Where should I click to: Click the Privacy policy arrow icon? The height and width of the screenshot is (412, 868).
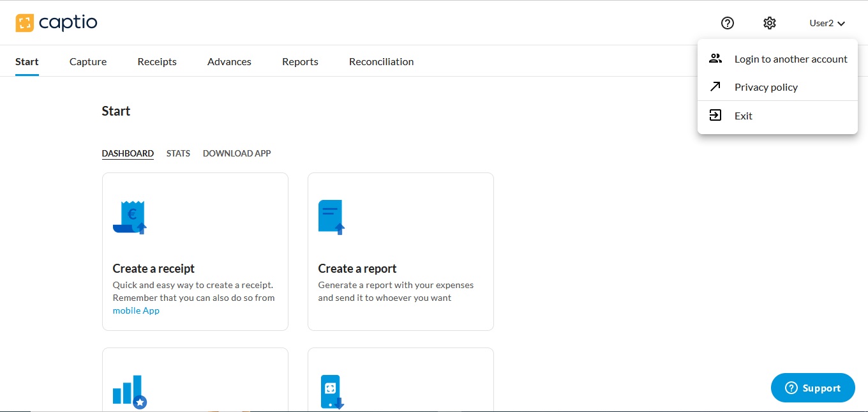715,87
